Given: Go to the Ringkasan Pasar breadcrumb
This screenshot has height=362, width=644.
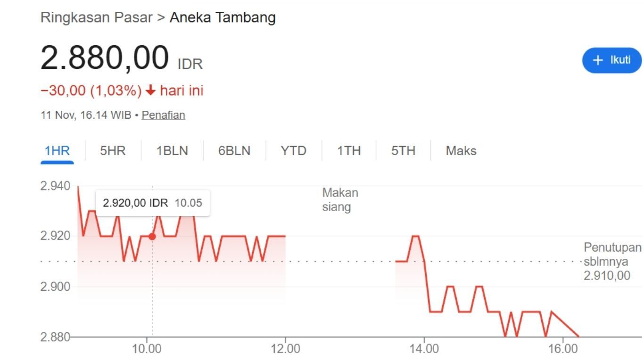Looking at the screenshot, I should click(96, 17).
